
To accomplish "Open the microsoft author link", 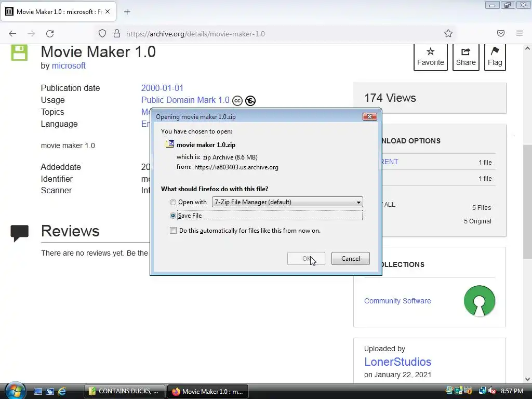I will [69, 66].
